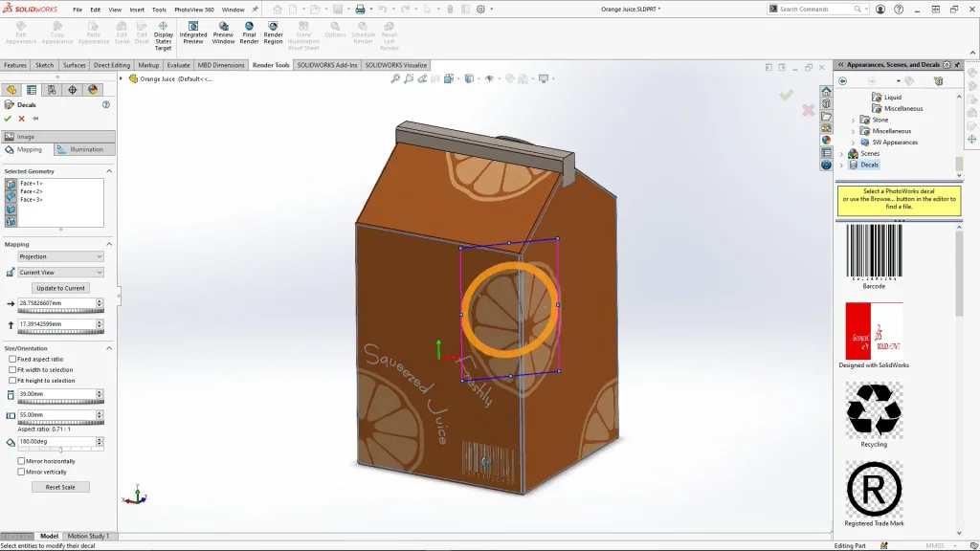Open SOLIDWORKS Options gear icon
The image size is (980, 551).
(482, 9)
